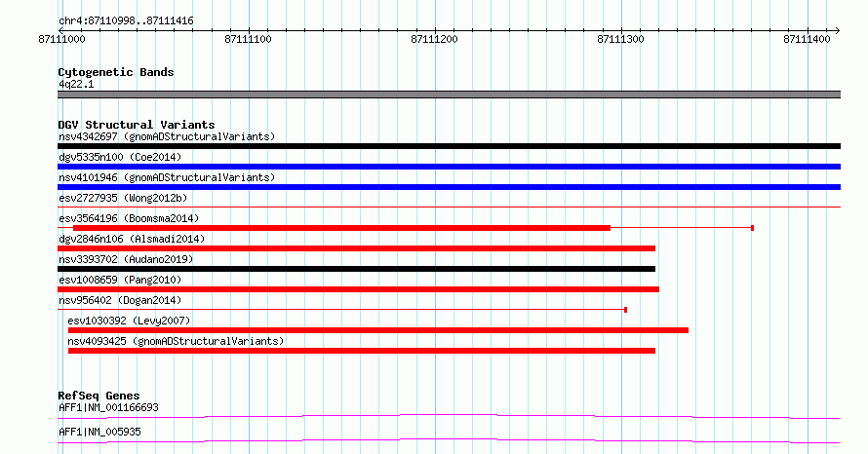The width and height of the screenshot is (868, 454).
Task: Click the dgv5335n100 blue variant bar
Action: pos(449,167)
